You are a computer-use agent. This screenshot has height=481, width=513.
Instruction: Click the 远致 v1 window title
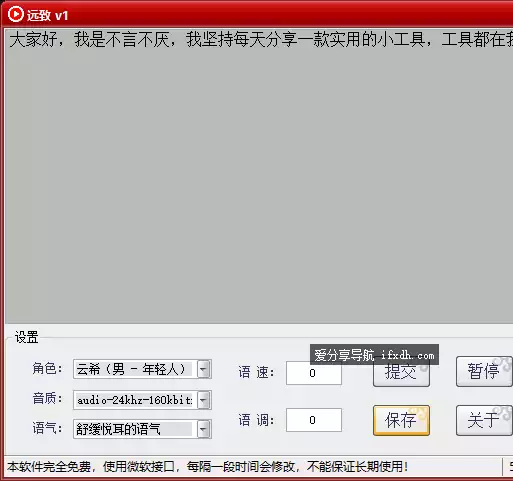[x=47, y=15]
